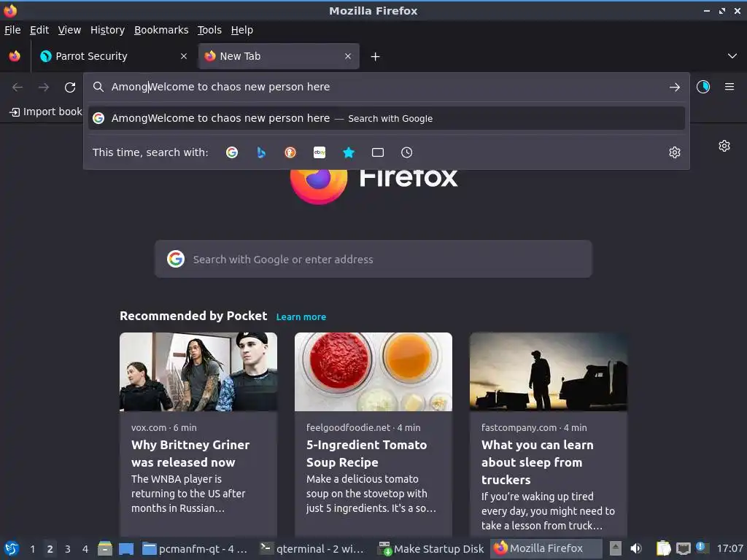Image resolution: width=747 pixels, height=560 pixels.
Task: Search this time with Google icon
Action: pos(232,152)
